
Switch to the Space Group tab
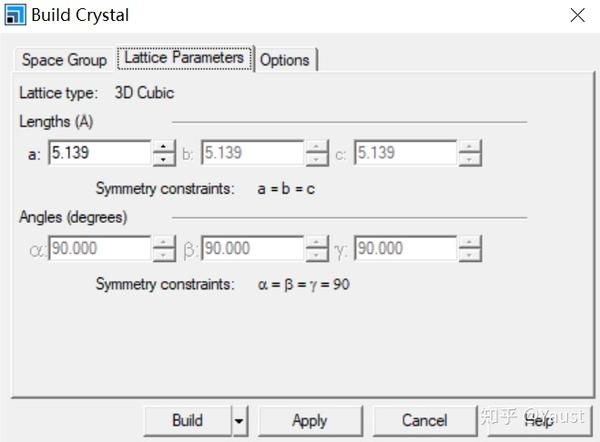tap(64, 59)
